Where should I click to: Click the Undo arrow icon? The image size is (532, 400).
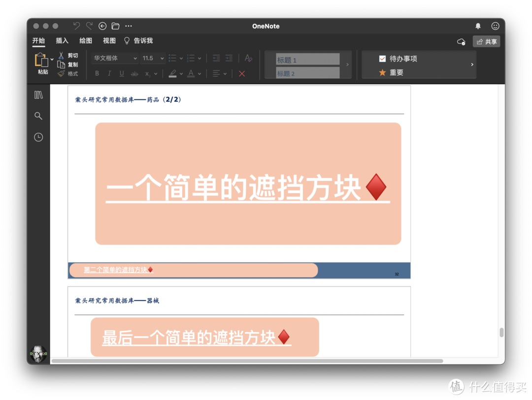77,26
